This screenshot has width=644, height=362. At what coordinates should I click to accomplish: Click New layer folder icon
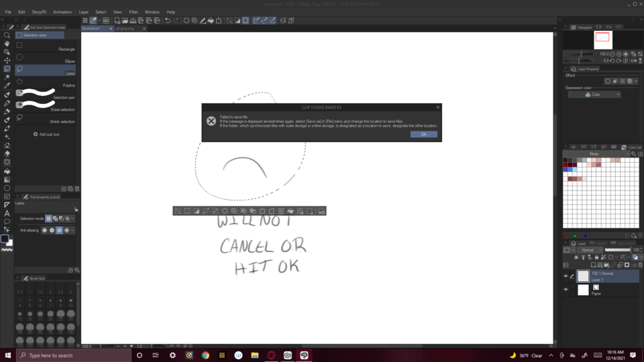click(607, 265)
